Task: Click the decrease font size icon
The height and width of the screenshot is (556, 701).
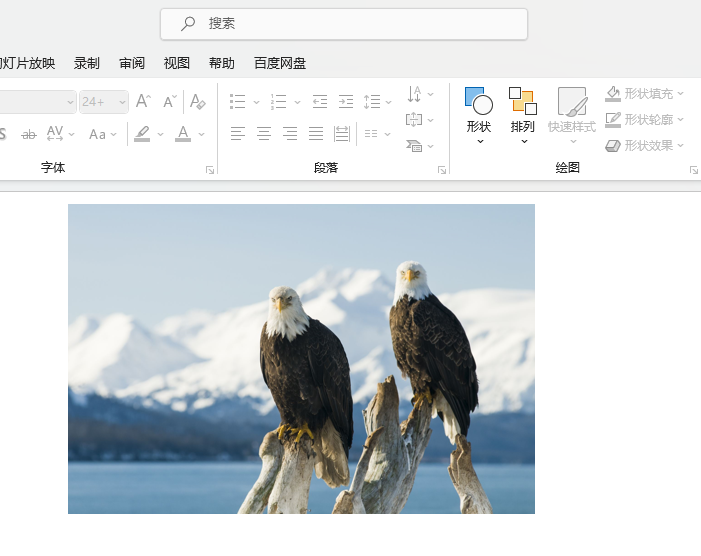Action: (170, 101)
